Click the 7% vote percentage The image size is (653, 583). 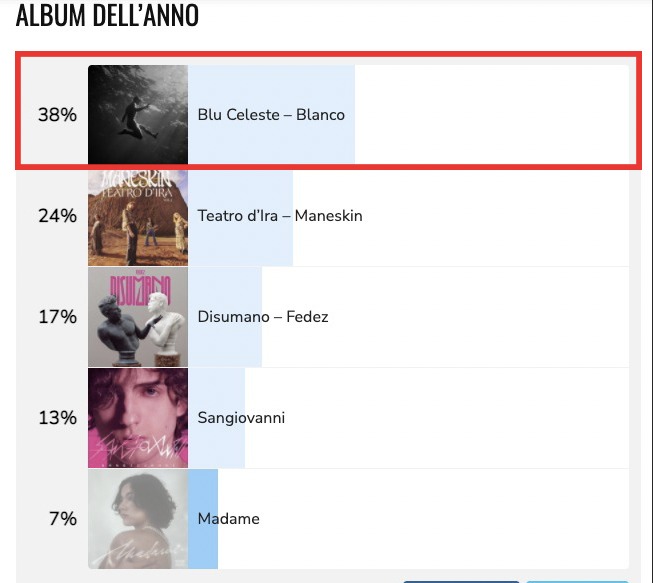(x=63, y=519)
